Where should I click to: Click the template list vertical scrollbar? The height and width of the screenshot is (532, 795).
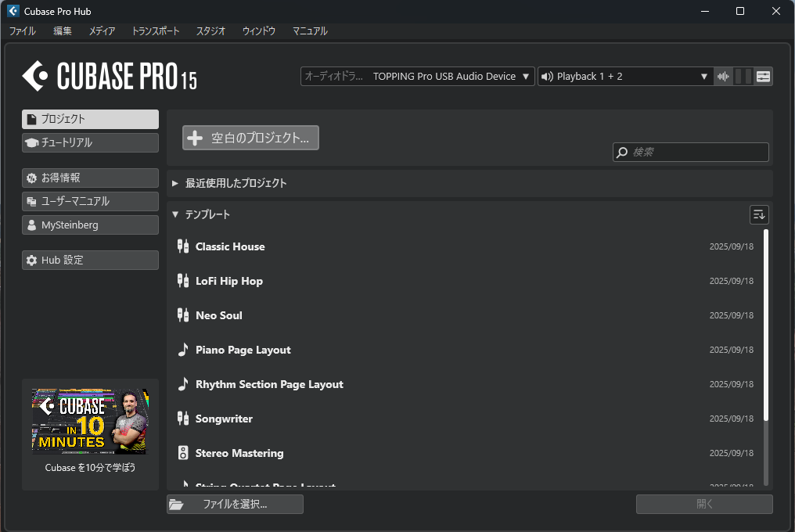(x=766, y=325)
